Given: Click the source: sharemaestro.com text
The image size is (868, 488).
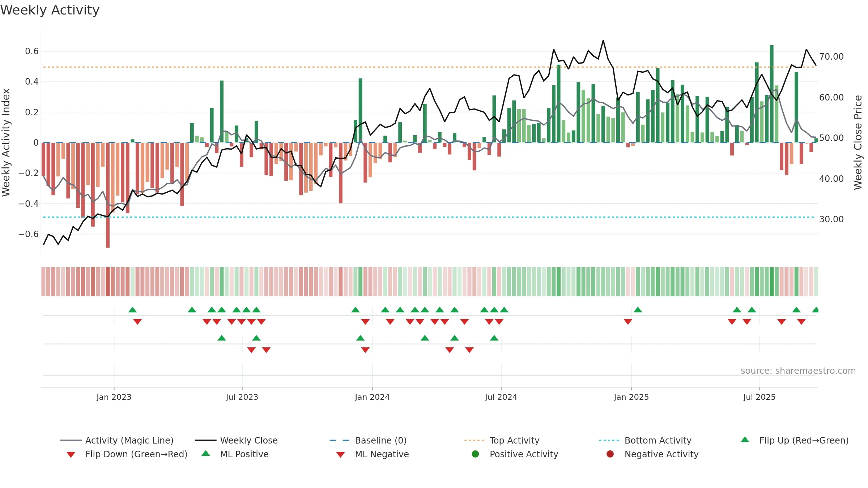Looking at the screenshot, I should pyautogui.click(x=798, y=371).
